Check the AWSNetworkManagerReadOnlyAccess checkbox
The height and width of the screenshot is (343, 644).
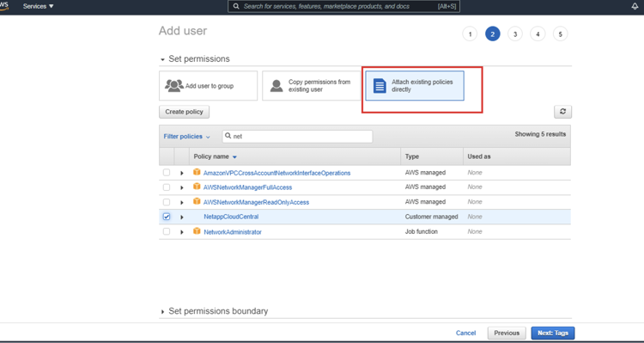point(167,202)
